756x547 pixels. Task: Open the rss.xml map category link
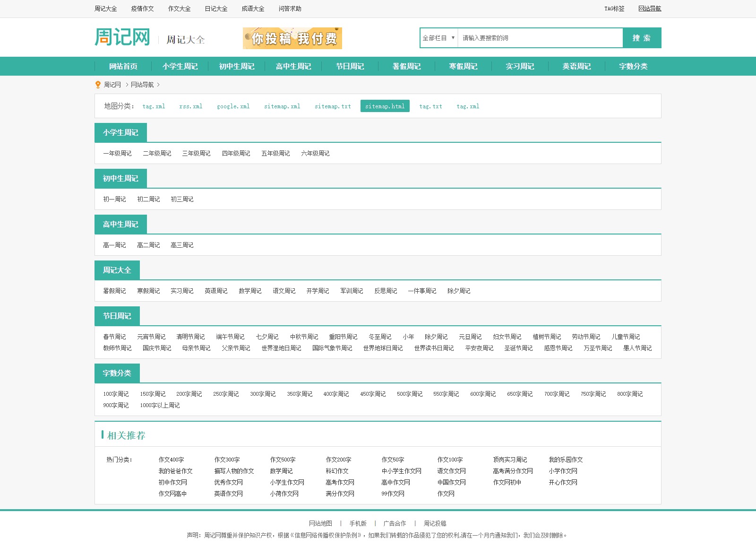point(191,106)
